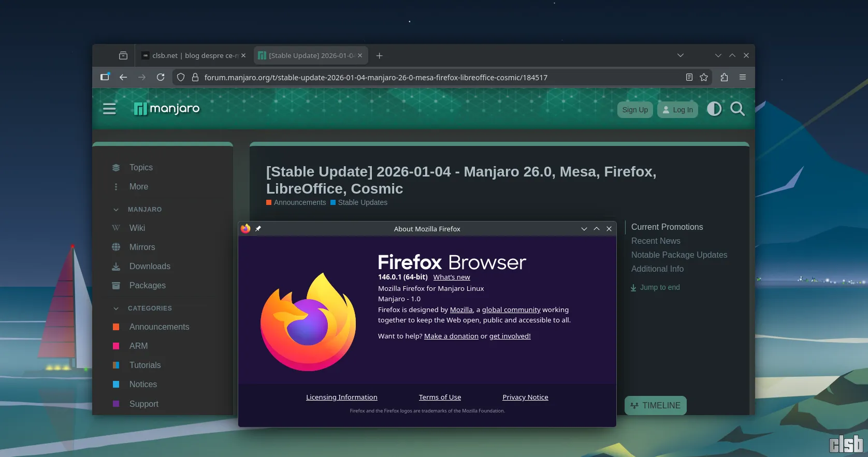This screenshot has height=457, width=868.
Task: Open tracking protection shield icon
Action: click(181, 77)
